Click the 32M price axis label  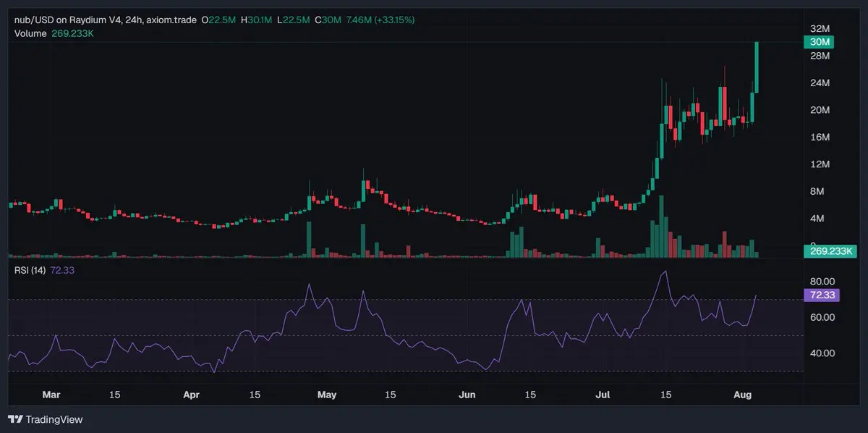point(820,29)
